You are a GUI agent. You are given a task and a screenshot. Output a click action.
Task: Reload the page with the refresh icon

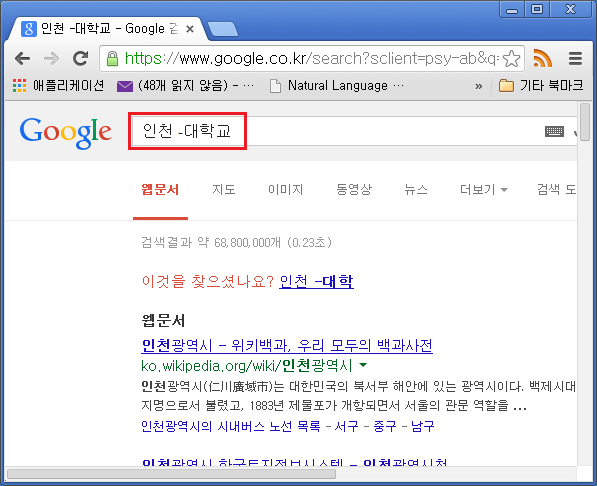point(80,58)
